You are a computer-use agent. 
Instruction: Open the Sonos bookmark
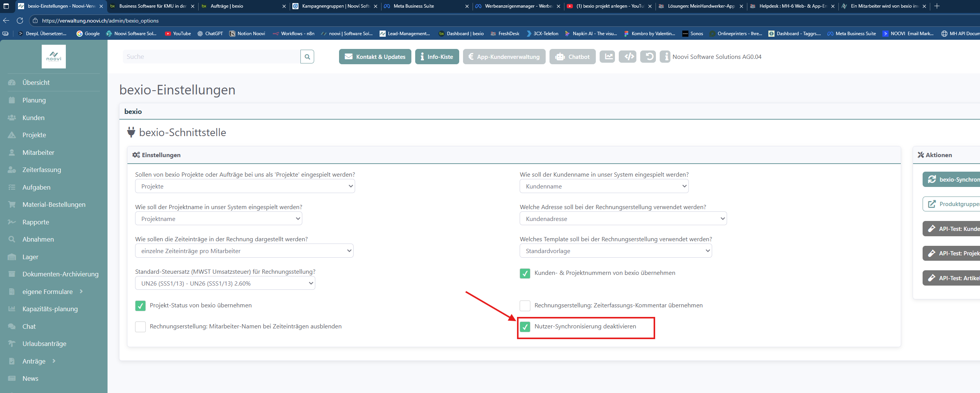click(693, 34)
